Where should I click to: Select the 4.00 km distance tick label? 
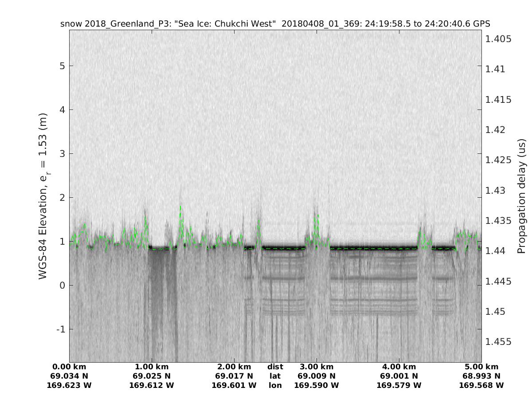pos(399,367)
